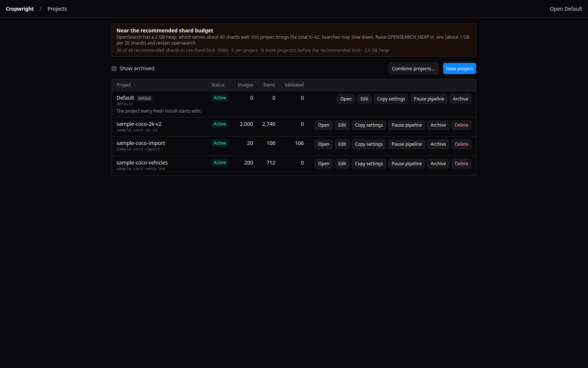This screenshot has width=588, height=368.
Task: Click the sample-coco-import project name
Action: point(141,143)
